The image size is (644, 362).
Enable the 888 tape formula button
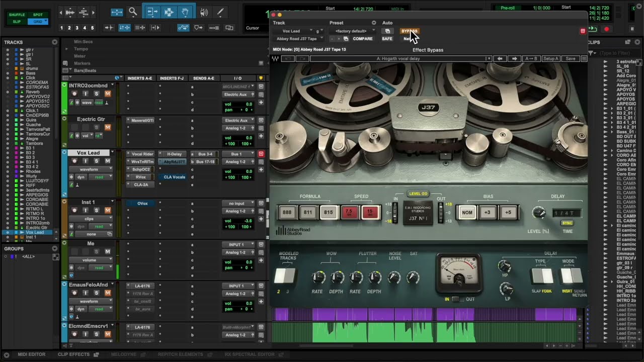[287, 212]
